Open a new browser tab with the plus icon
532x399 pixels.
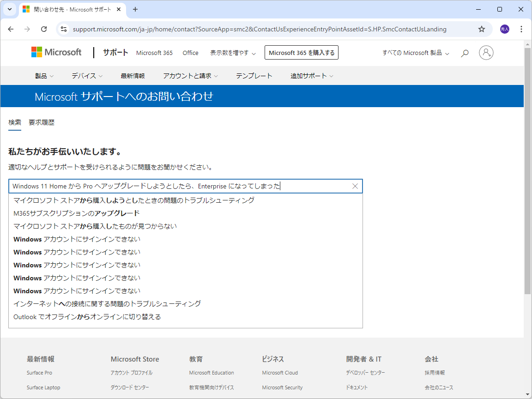coord(135,9)
